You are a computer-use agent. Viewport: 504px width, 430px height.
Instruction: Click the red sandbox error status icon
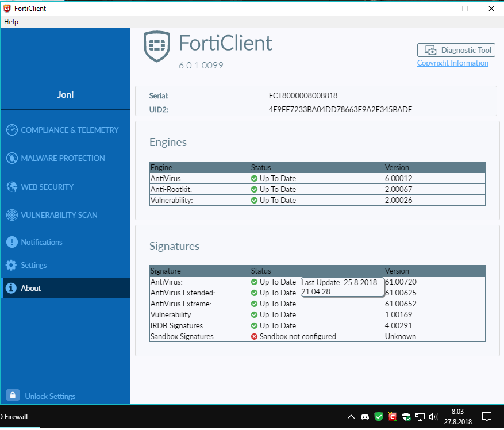[x=254, y=336]
